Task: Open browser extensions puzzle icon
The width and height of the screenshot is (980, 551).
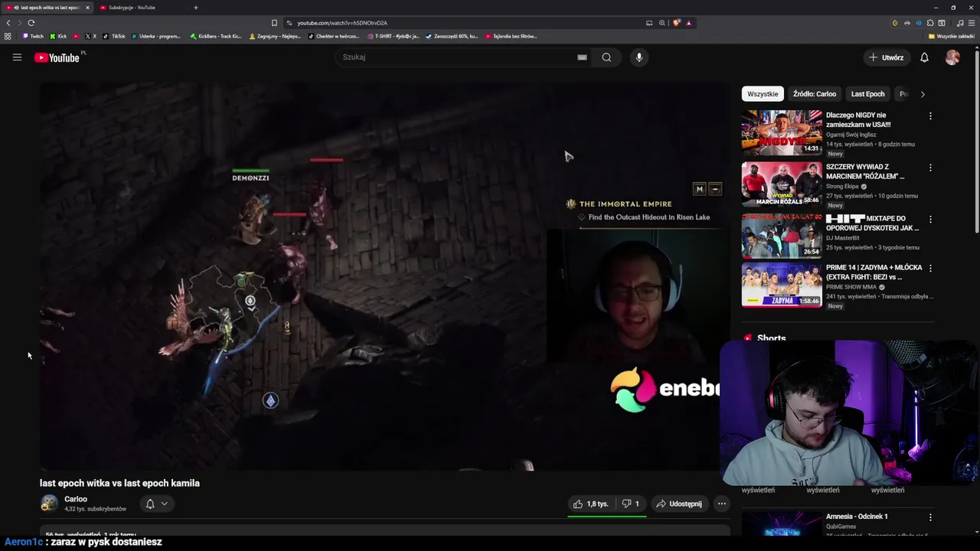Action: tap(930, 23)
